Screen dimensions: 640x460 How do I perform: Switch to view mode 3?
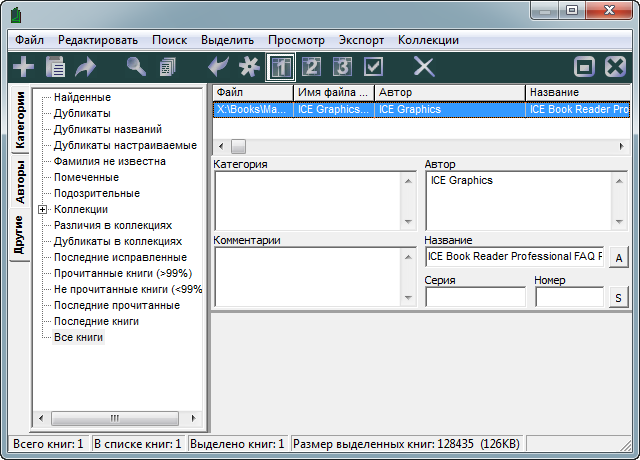tap(343, 67)
